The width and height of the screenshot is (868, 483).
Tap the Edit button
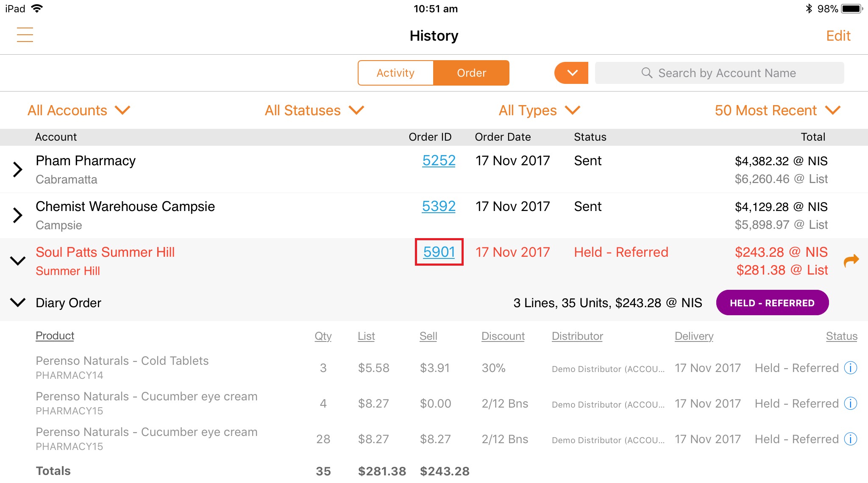click(838, 36)
